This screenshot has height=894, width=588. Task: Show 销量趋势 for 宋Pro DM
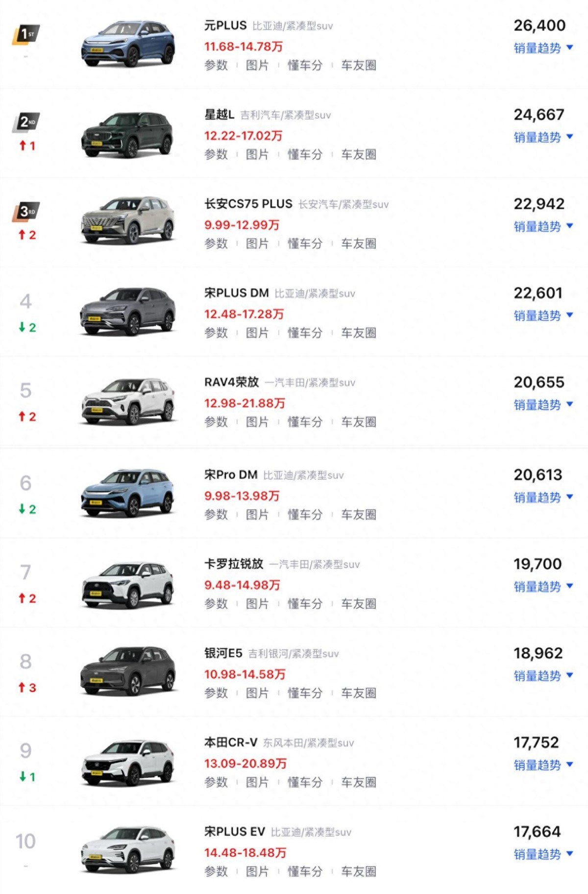[x=543, y=497]
